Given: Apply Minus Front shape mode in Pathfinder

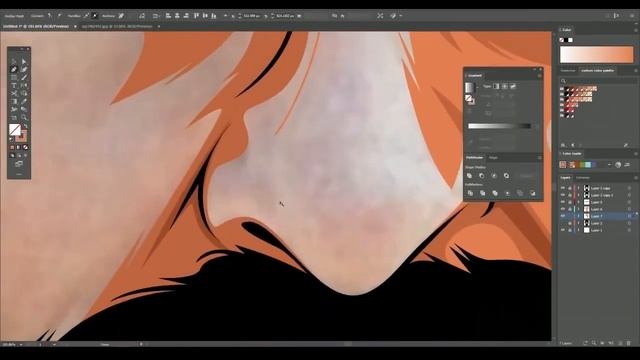Looking at the screenshot, I should [x=482, y=176].
